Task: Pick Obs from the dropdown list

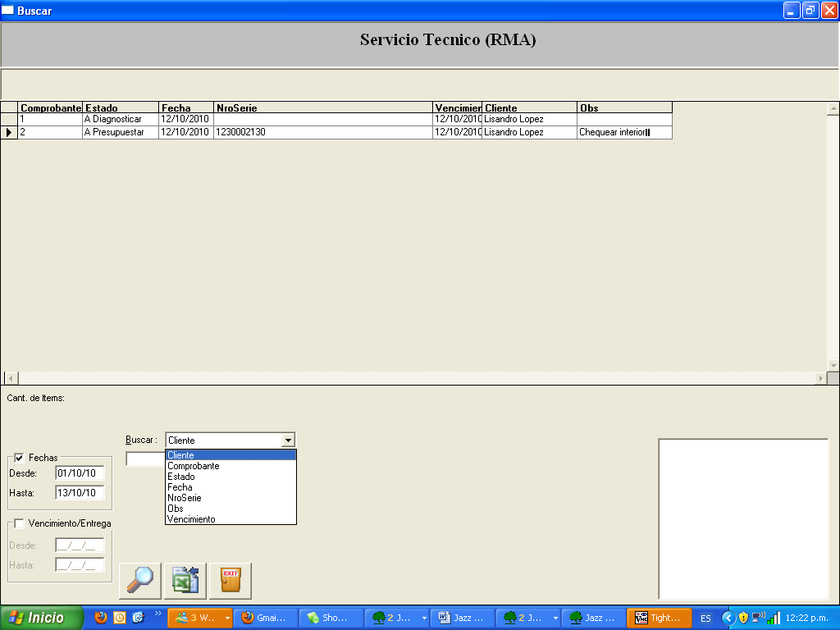Action: (231, 509)
